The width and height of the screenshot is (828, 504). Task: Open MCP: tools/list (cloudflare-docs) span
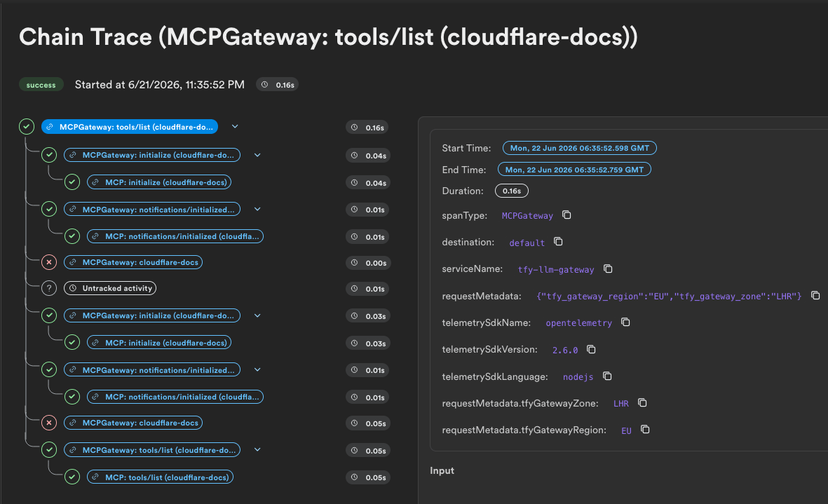[x=160, y=477]
